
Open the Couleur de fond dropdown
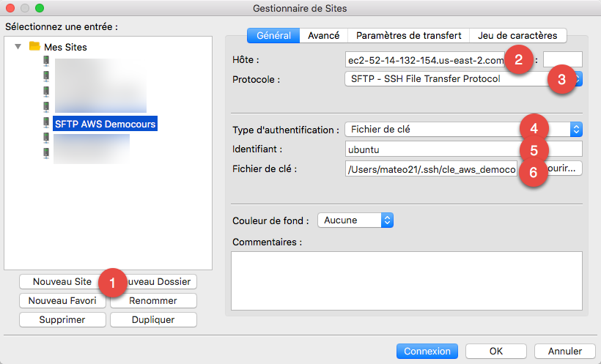(358, 220)
